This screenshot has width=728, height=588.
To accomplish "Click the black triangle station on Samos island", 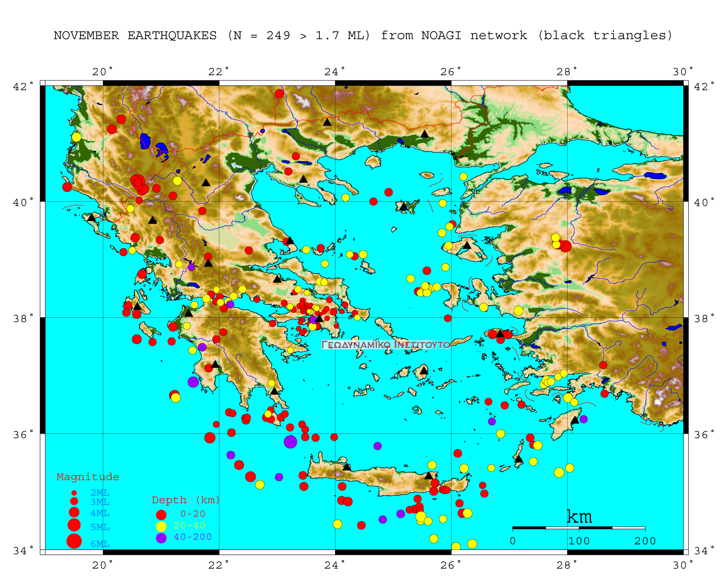I will click(500, 333).
